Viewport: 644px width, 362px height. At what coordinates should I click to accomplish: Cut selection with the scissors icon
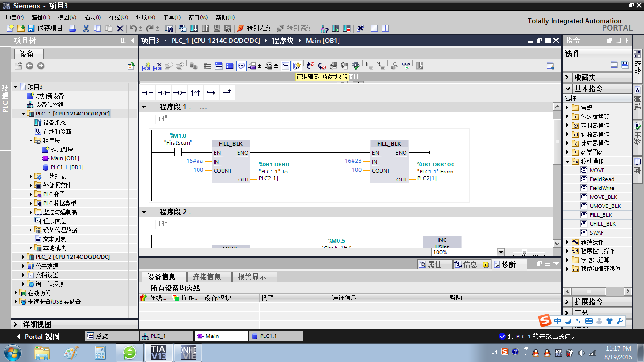tap(86, 28)
